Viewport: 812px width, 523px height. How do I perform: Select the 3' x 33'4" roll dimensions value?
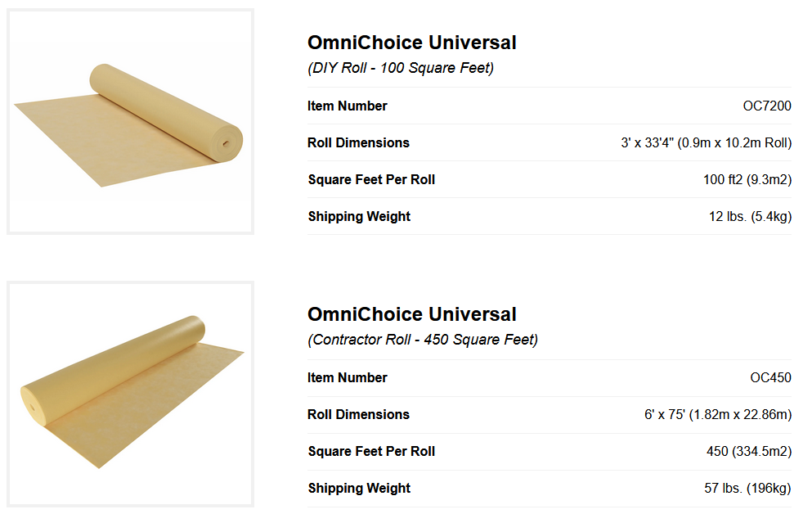(706, 142)
